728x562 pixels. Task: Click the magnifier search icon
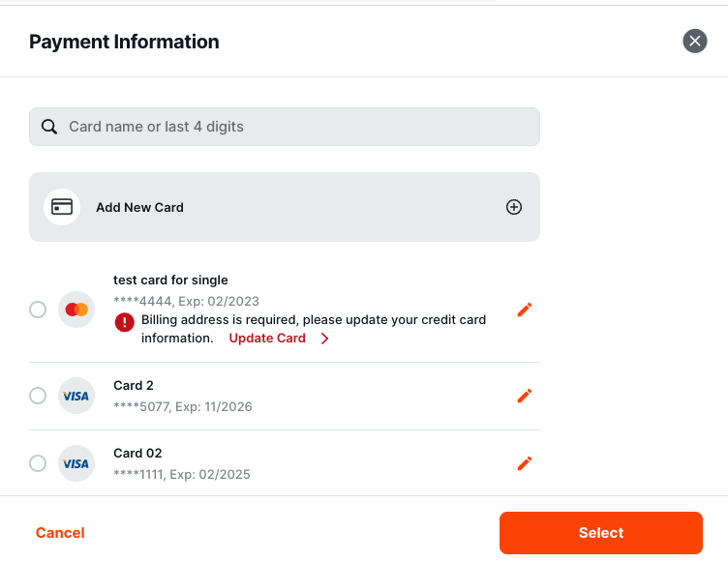point(49,127)
